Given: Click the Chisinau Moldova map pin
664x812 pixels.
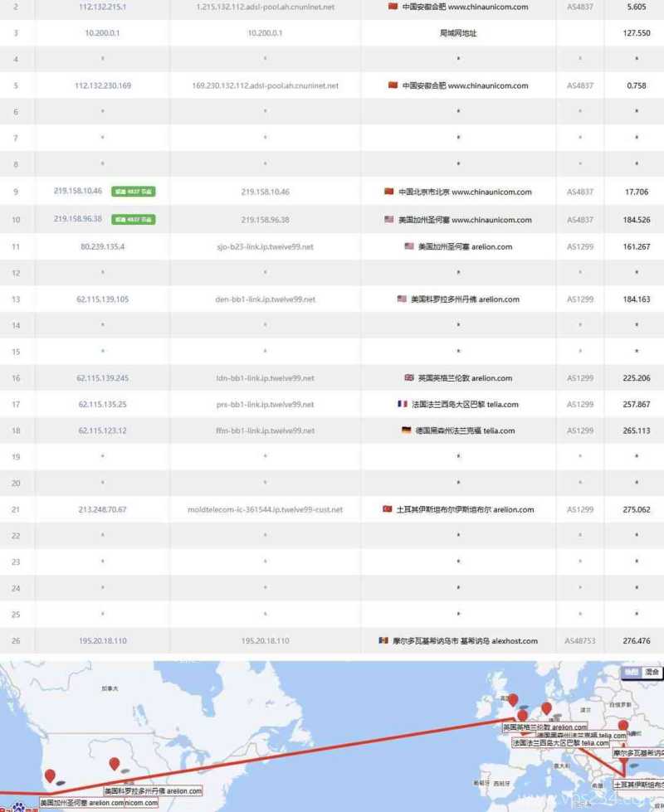Looking at the screenshot, I should [x=623, y=727].
